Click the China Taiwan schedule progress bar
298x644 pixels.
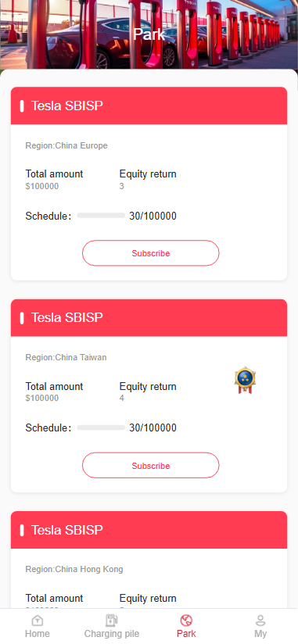point(101,428)
